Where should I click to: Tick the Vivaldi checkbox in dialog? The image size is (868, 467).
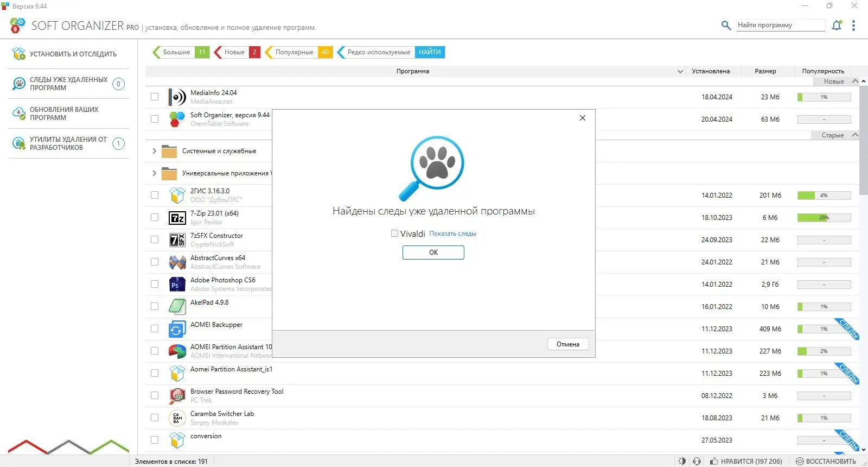pos(394,233)
